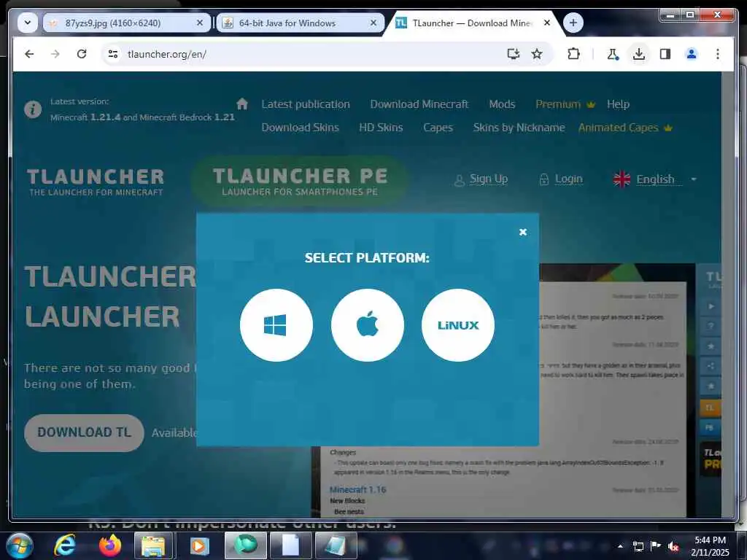This screenshot has width=747, height=560.
Task: Open the Chrome three-dot menu
Action: [718, 54]
